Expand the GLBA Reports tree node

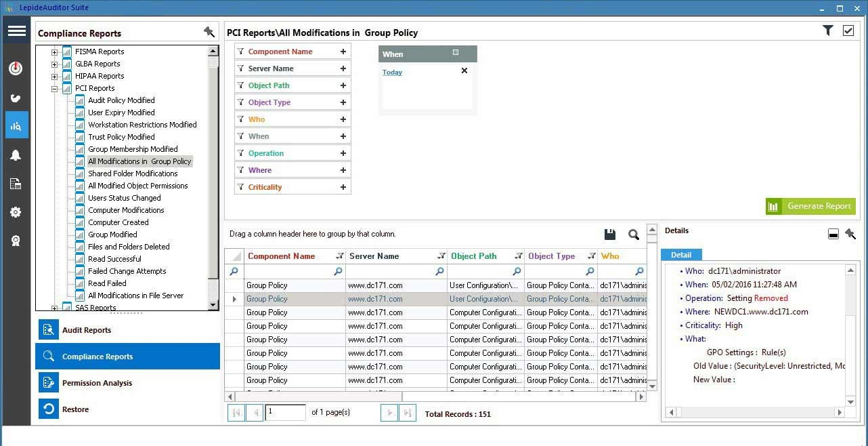tap(55, 64)
